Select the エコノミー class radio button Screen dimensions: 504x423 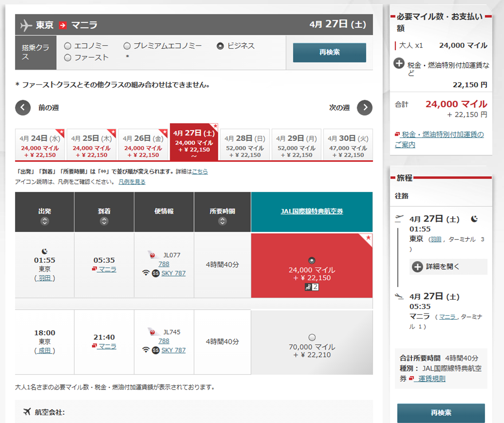pos(68,46)
